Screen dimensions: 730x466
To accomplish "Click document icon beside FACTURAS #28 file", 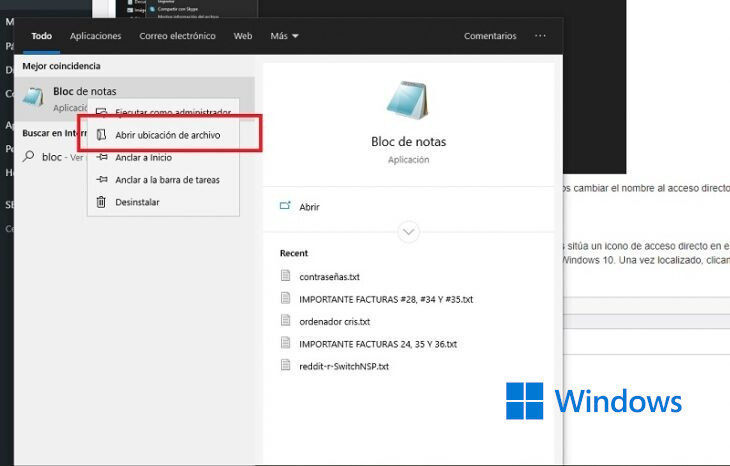I will click(x=285, y=297).
